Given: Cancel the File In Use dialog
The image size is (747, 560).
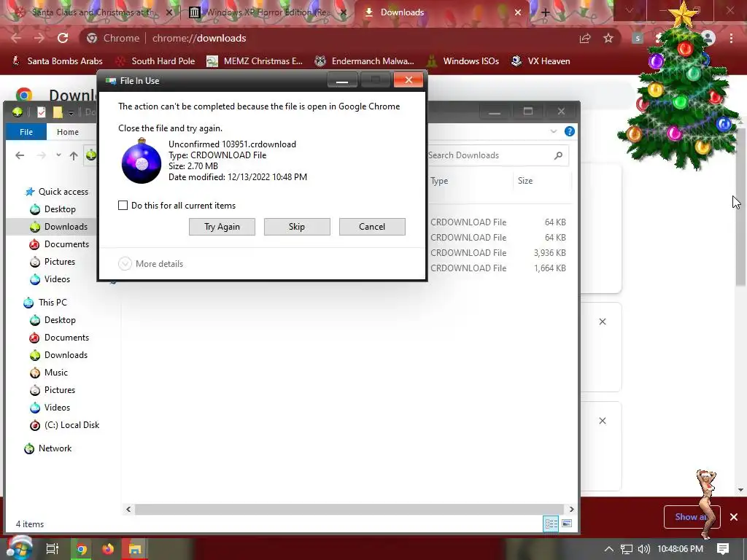Looking at the screenshot, I should [372, 227].
